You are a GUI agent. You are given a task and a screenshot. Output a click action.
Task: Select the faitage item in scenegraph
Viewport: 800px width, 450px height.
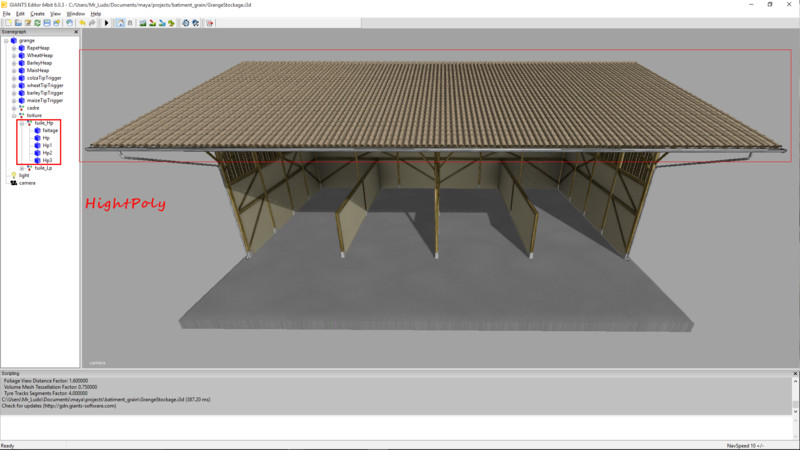(50, 130)
